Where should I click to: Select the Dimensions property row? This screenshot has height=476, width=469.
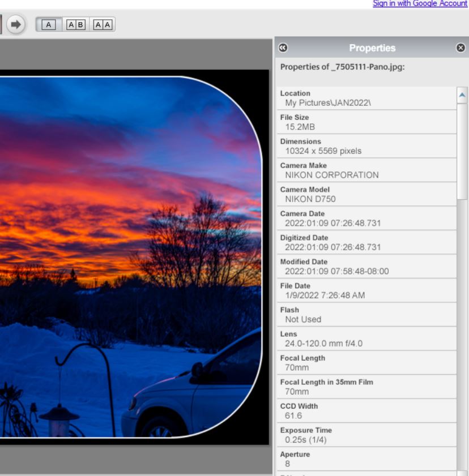point(367,146)
